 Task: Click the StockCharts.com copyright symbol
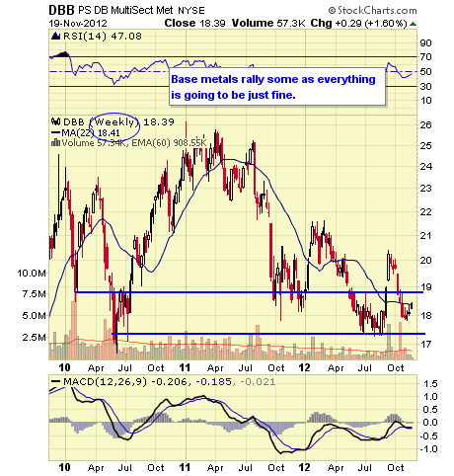click(332, 11)
